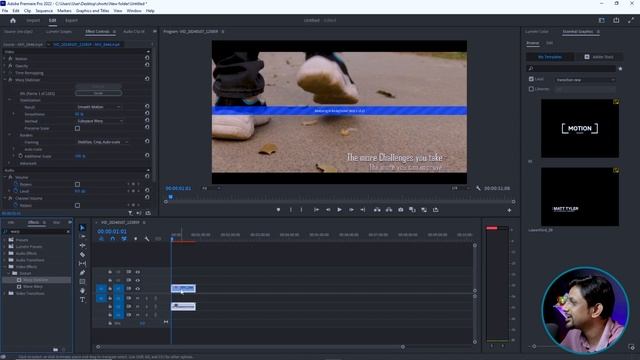The height and width of the screenshot is (360, 640).
Task: Toggle the Local checkbox in Essential Graphics
Action: (531, 79)
